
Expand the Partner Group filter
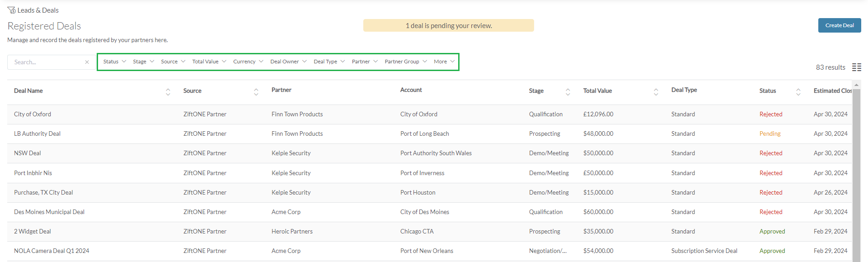(405, 62)
